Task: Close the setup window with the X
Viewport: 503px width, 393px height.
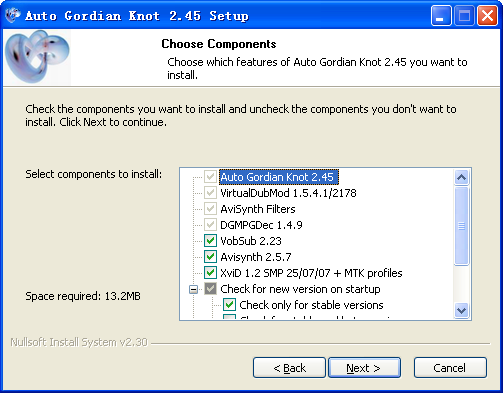Action: pyautogui.click(x=487, y=16)
